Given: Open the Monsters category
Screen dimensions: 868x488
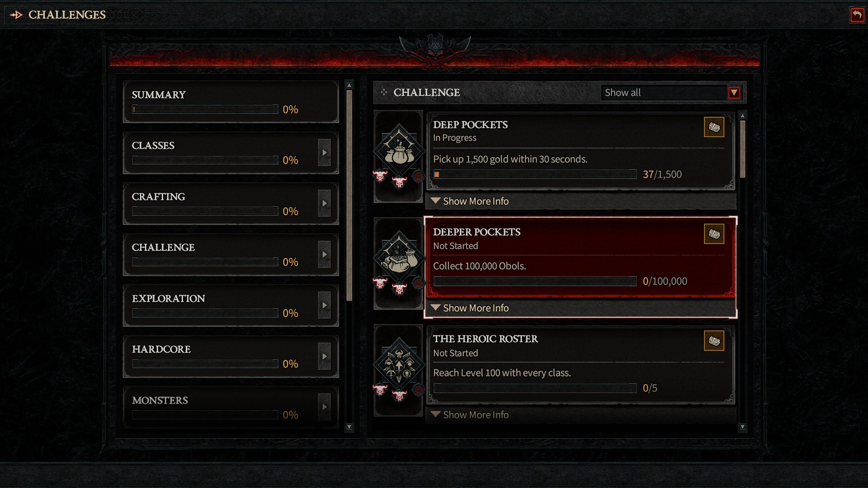Looking at the screenshot, I should click(x=231, y=407).
